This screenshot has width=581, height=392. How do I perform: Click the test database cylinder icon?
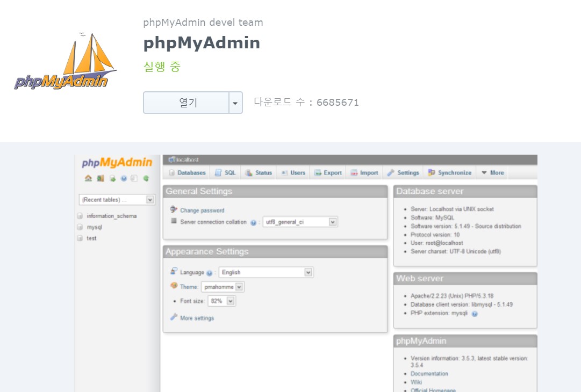tap(80, 238)
